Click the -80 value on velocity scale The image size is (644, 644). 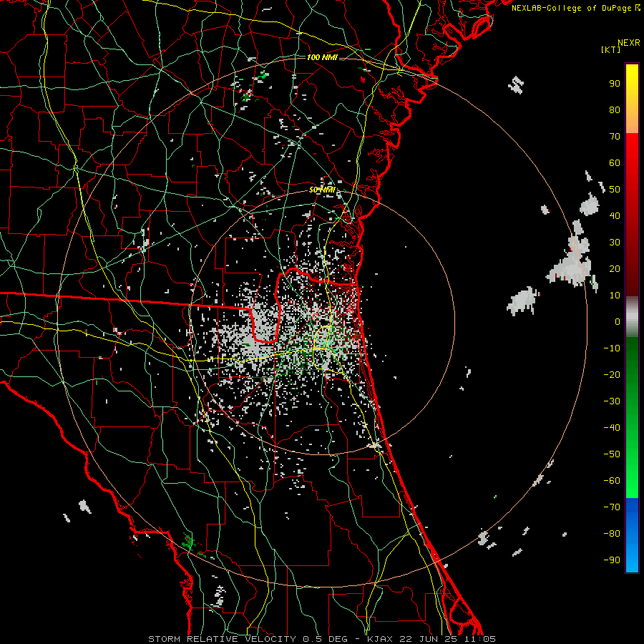pos(612,534)
